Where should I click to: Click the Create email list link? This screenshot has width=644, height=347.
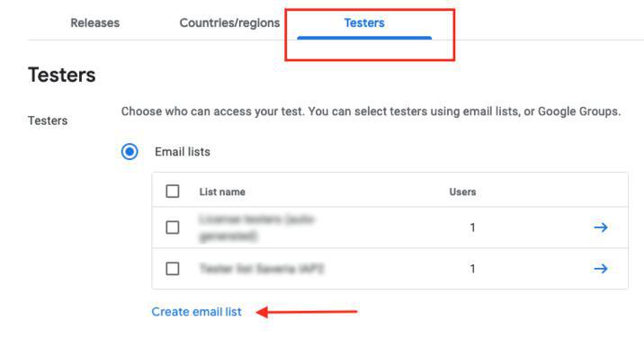196,312
